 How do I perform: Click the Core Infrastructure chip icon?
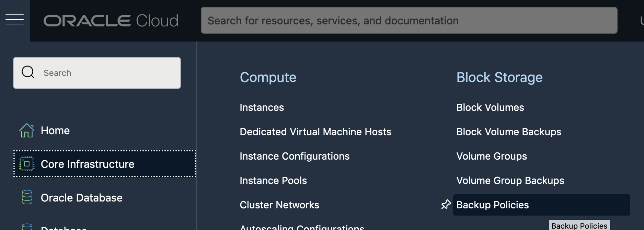tap(27, 164)
